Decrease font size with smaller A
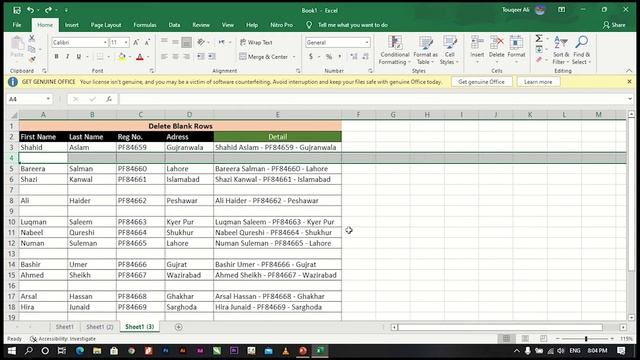Image resolution: width=640 pixels, height=360 pixels. click(x=147, y=42)
